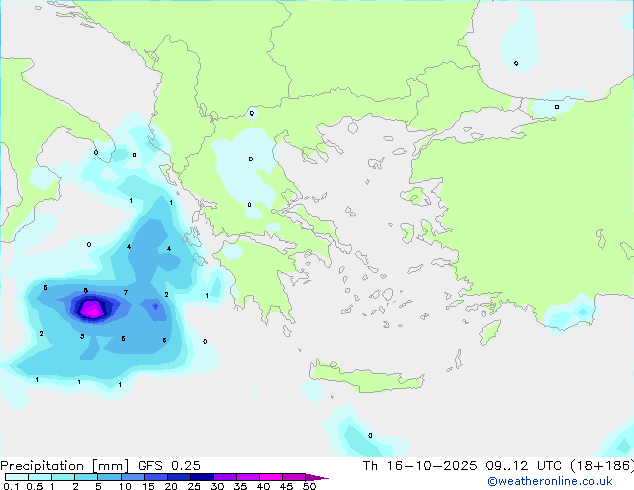Pick the 35–40 mm legend swatch
The image size is (634, 490).
(x=248, y=477)
